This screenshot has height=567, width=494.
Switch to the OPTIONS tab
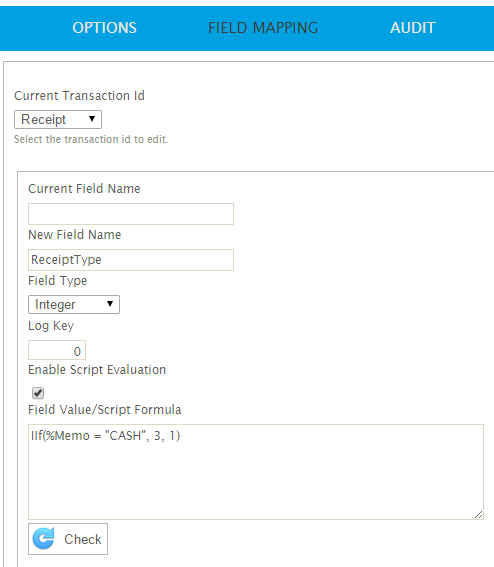[105, 28]
